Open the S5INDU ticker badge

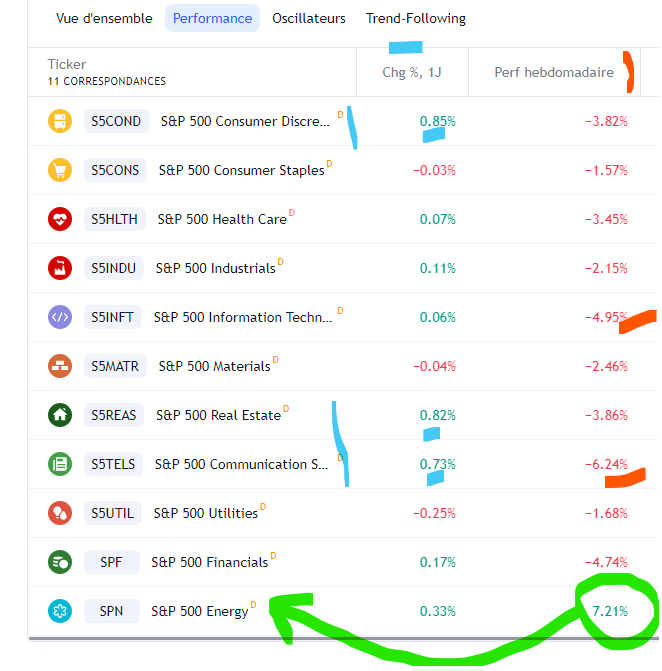[113, 268]
